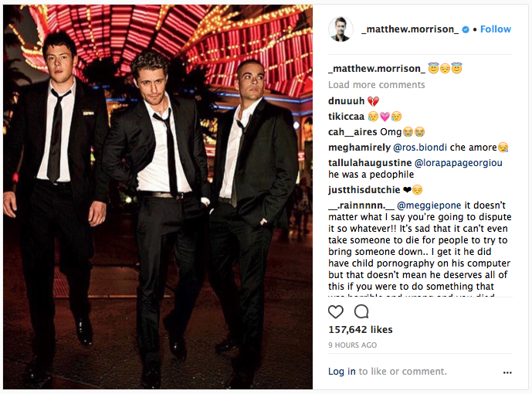View justthisdutchie profile

point(364,190)
